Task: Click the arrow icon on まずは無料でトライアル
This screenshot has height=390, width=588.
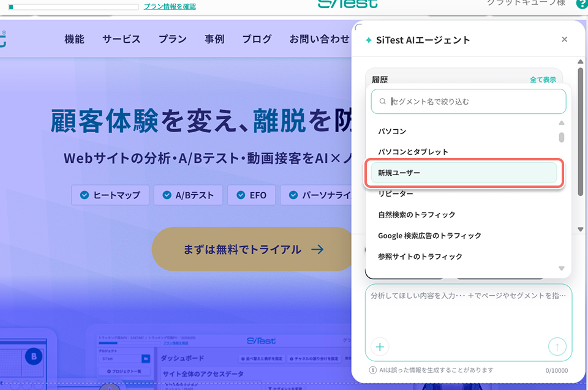Action: click(x=317, y=249)
